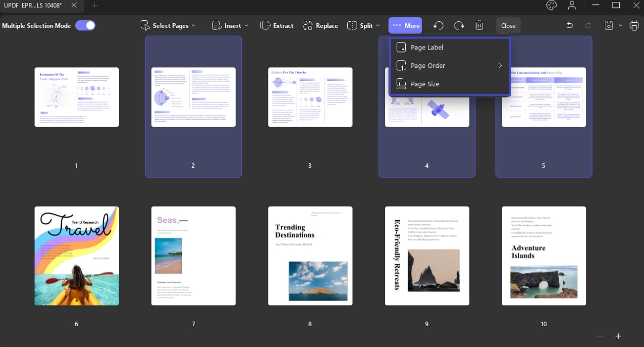Select page 7 Seas thumbnail
Image resolution: width=644 pixels, height=347 pixels.
[193, 256]
